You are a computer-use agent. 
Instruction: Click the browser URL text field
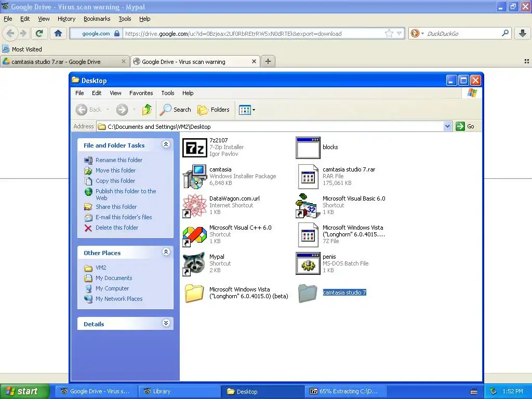click(x=254, y=34)
